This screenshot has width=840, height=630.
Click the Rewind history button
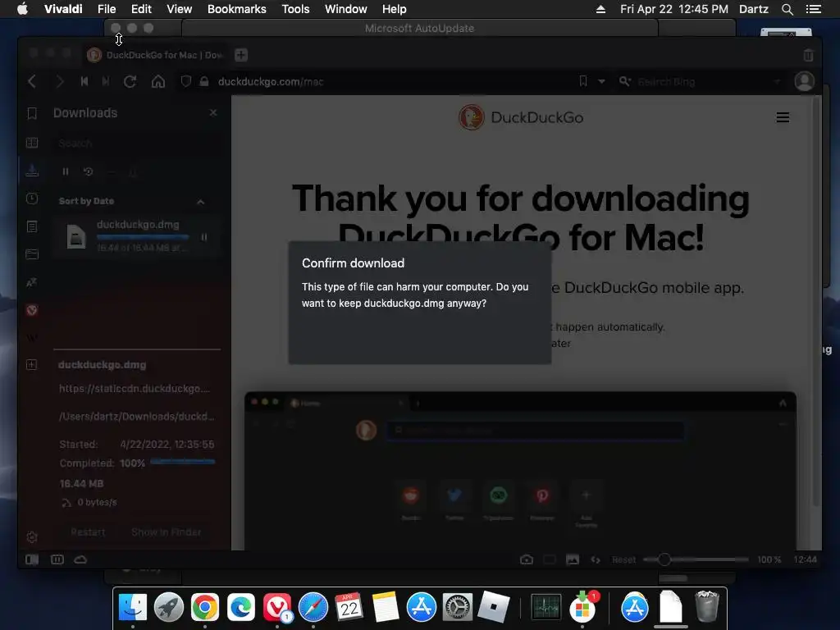[84, 81]
